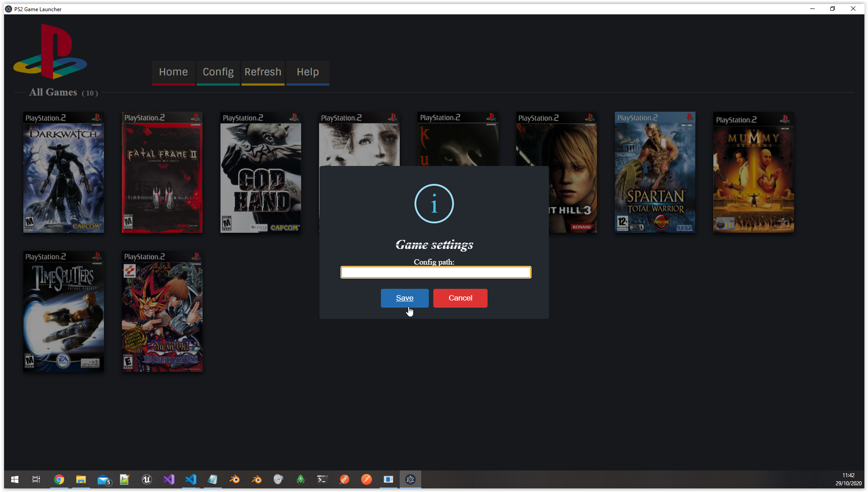Open Chrome from the taskbar
868x492 pixels.
click(x=59, y=479)
